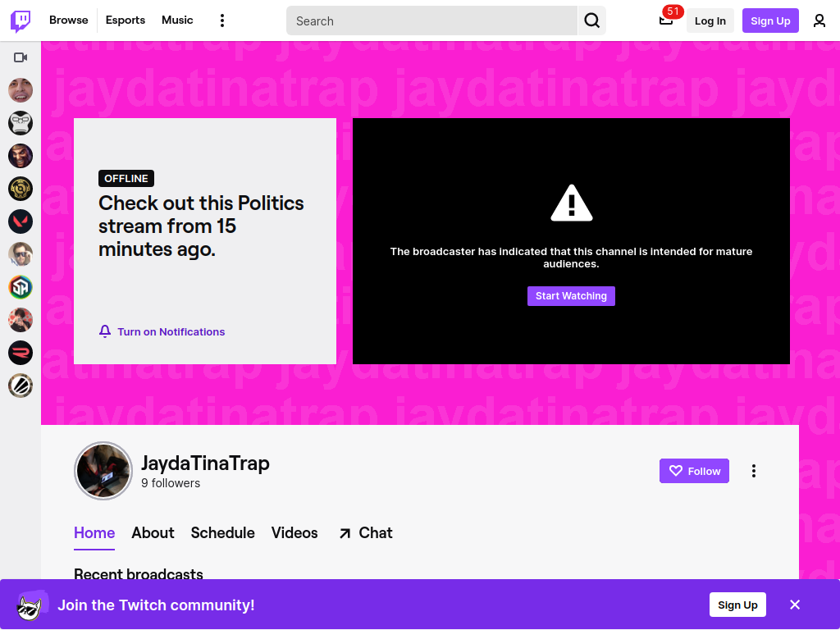This screenshot has height=630, width=840.
Task: Open the notifications inbox with 51 badge
Action: (x=666, y=21)
